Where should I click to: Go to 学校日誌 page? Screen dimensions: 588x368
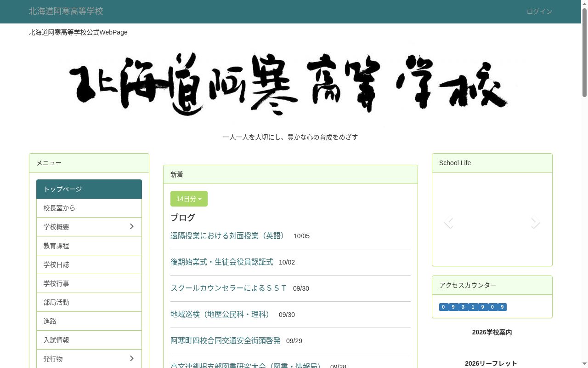pyautogui.click(x=89, y=264)
